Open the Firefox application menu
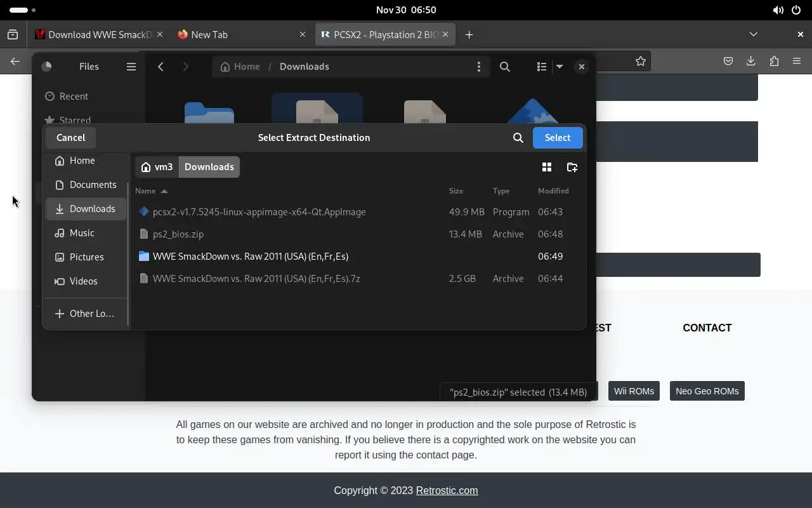The width and height of the screenshot is (812, 508). pos(797,61)
